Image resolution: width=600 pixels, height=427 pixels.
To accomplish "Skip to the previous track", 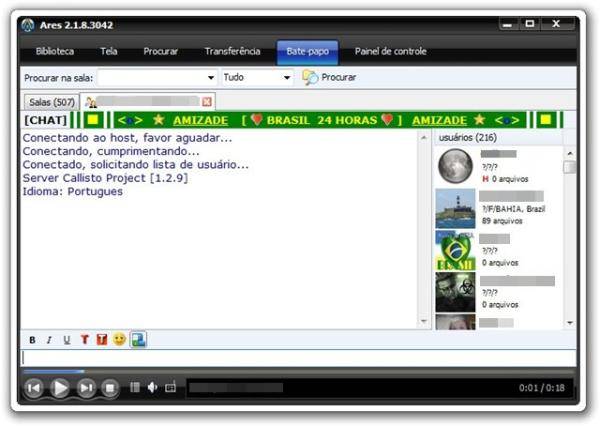I will pyautogui.click(x=34, y=388).
